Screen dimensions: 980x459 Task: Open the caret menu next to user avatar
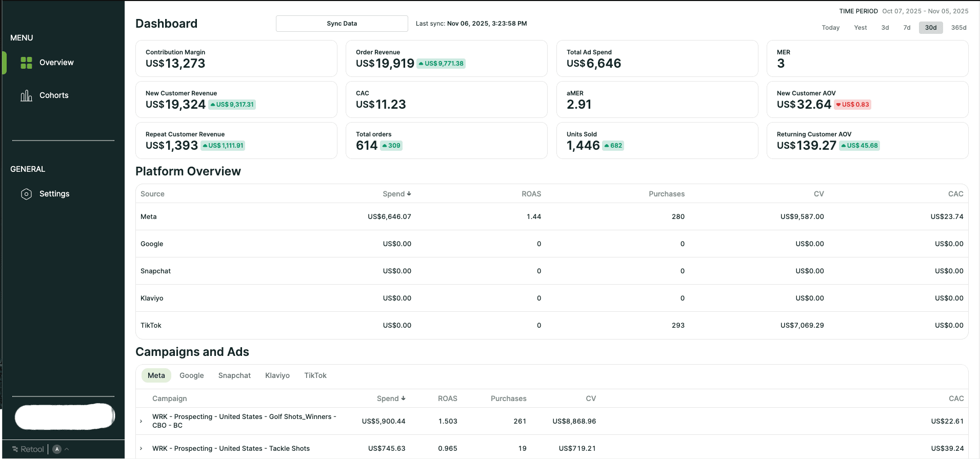pos(67,449)
